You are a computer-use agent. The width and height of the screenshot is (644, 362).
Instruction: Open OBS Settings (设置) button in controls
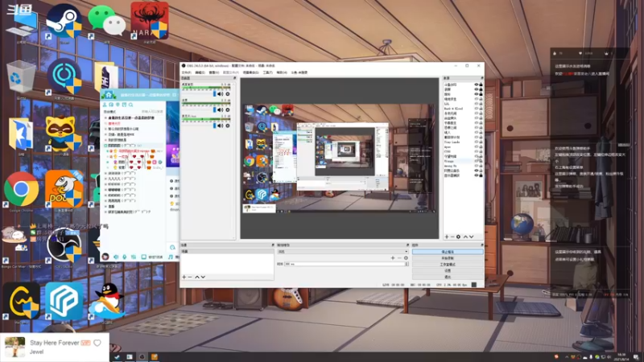tap(448, 271)
